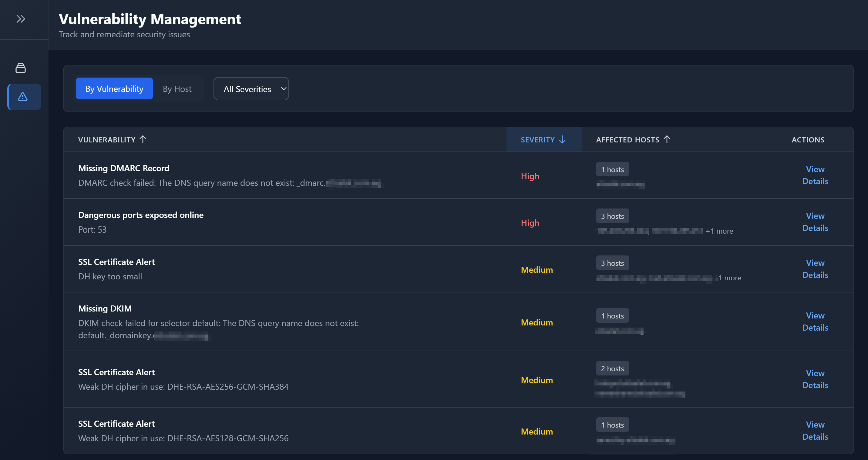Click Vulnerability column sort arrow
The width and height of the screenshot is (868, 460).
143,139
